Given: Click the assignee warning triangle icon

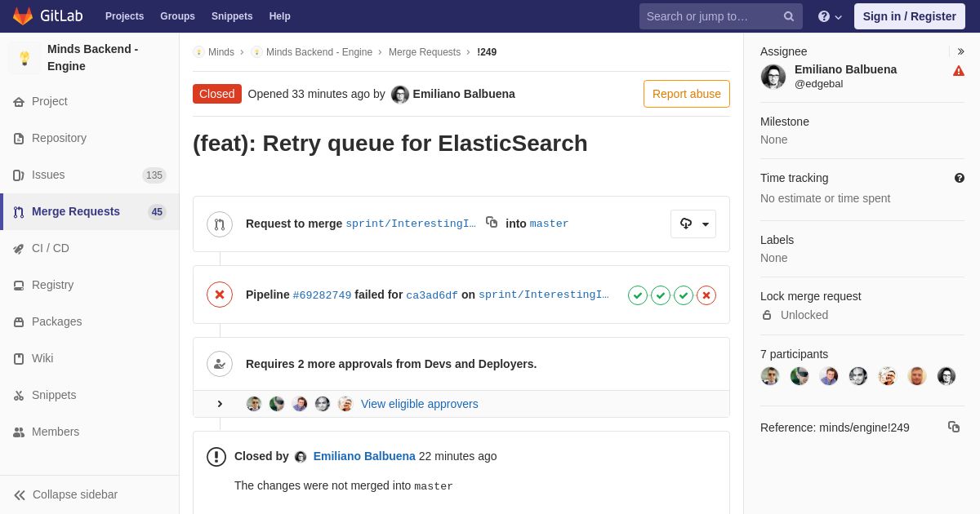Looking at the screenshot, I should click(x=959, y=71).
